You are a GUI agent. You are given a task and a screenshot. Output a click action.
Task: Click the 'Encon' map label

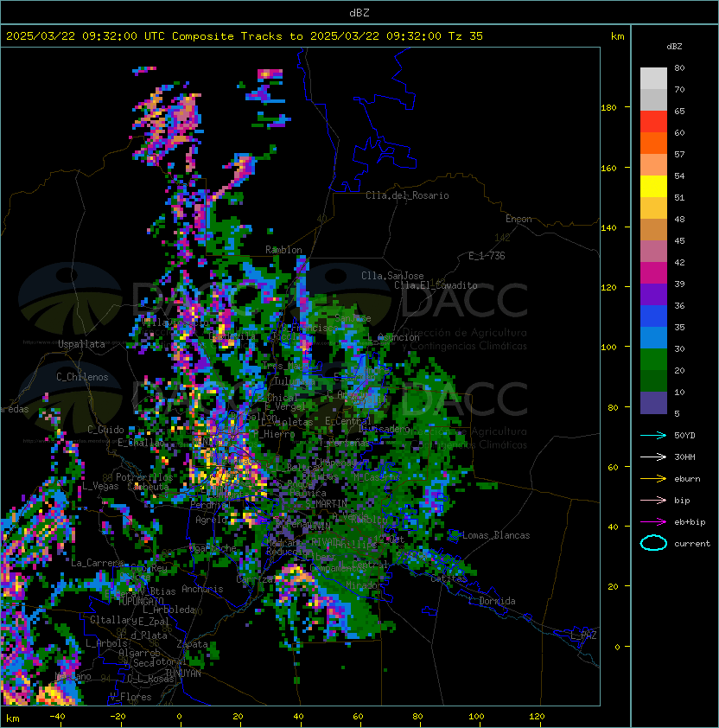519,219
